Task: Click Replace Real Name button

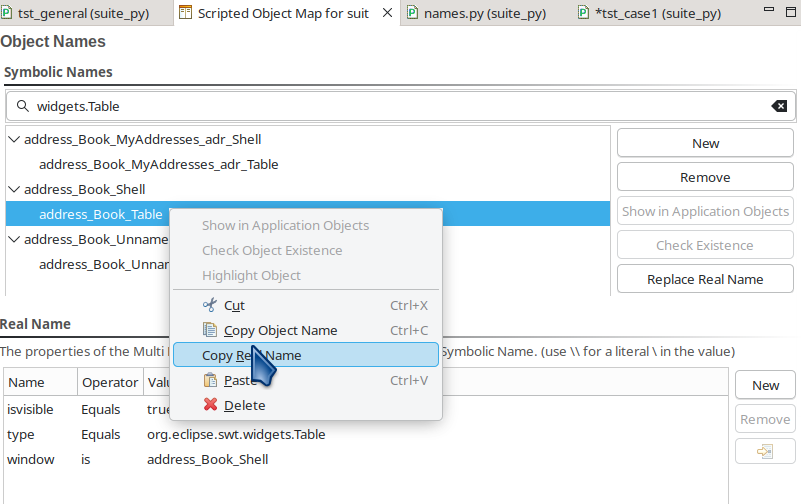Action: pyautogui.click(x=705, y=279)
